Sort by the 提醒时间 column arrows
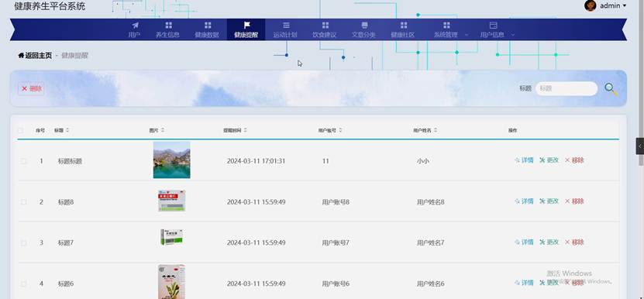The height and width of the screenshot is (299, 644). [x=245, y=130]
